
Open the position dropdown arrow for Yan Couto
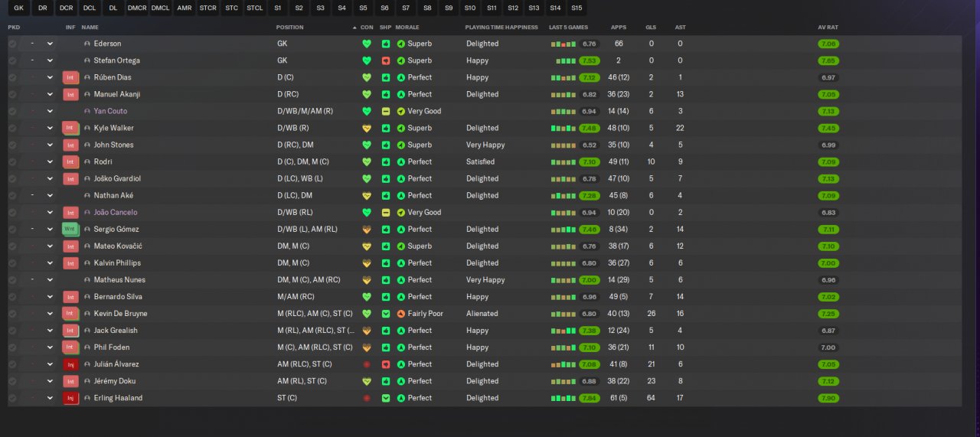[x=50, y=111]
